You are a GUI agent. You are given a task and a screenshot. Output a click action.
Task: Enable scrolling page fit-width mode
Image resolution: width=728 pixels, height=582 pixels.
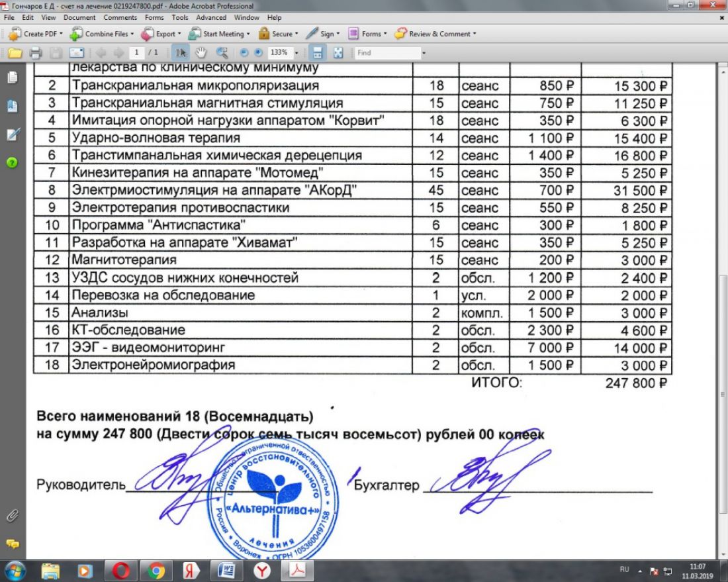pyautogui.click(x=318, y=53)
